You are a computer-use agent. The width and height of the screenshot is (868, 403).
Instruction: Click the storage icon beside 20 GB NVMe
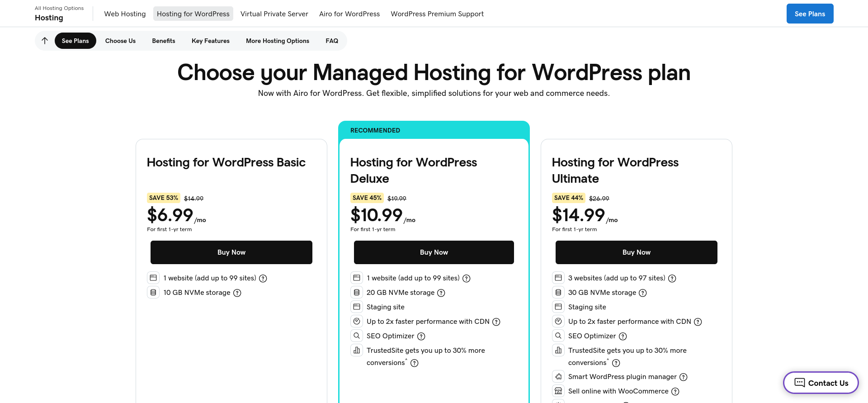(357, 292)
